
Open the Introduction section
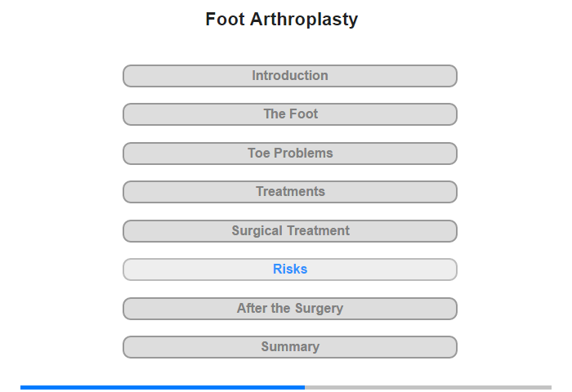point(290,76)
